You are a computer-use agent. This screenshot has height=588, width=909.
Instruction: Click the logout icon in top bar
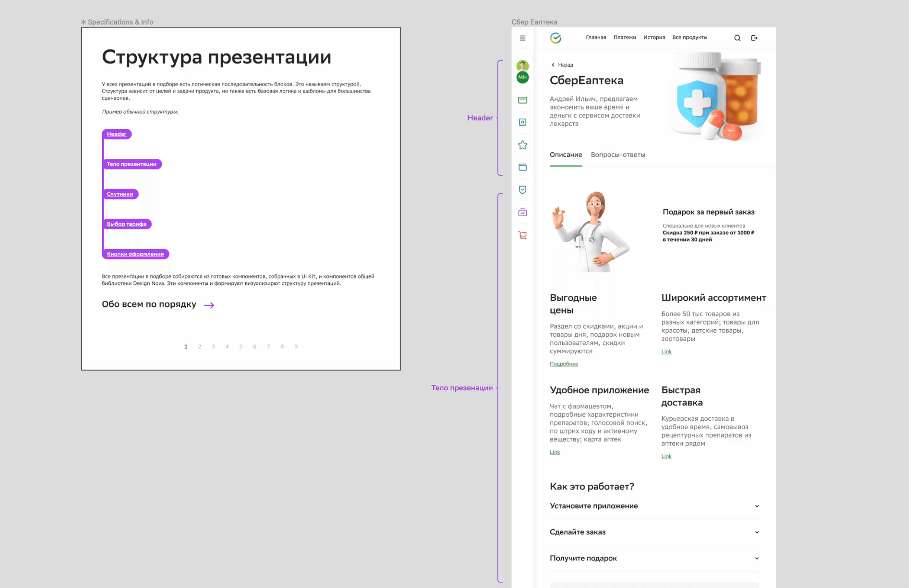pos(754,38)
